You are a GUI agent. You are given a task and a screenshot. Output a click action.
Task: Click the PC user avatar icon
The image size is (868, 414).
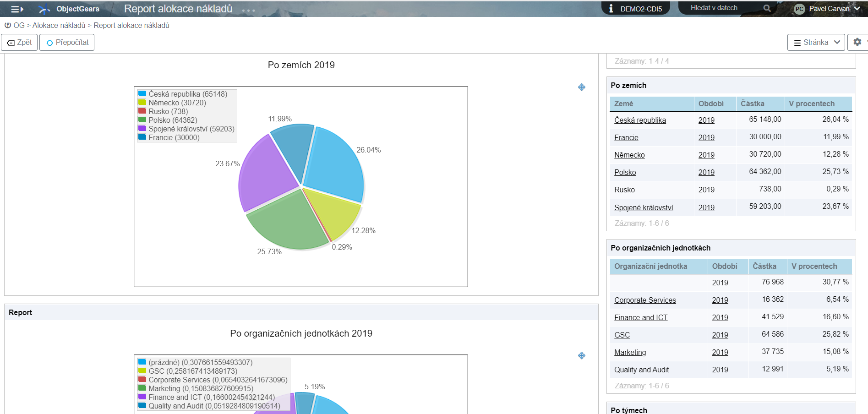click(x=799, y=9)
